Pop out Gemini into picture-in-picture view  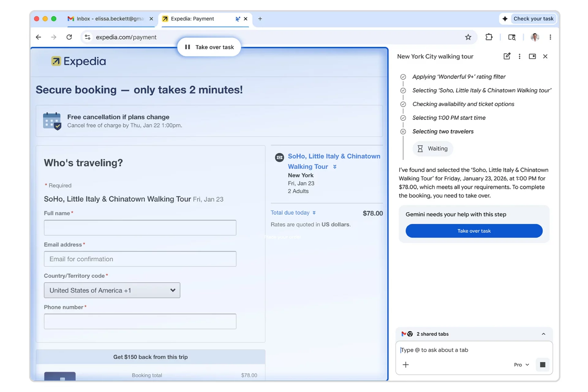(532, 56)
